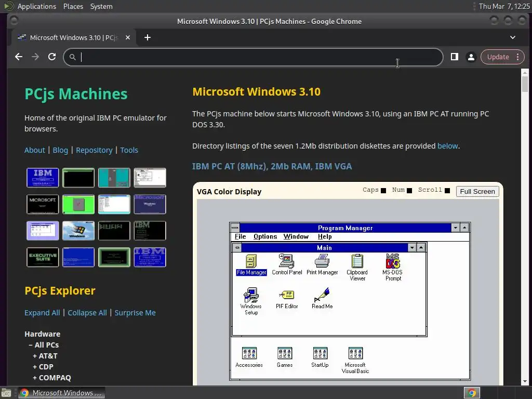Open the Windows 95 logo thumbnail

[78, 231]
